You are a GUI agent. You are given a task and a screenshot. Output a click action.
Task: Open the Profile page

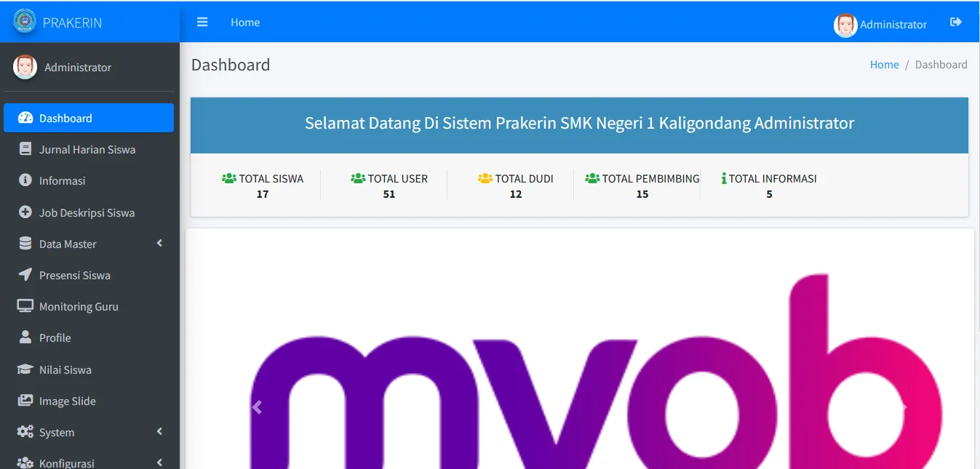(x=55, y=337)
